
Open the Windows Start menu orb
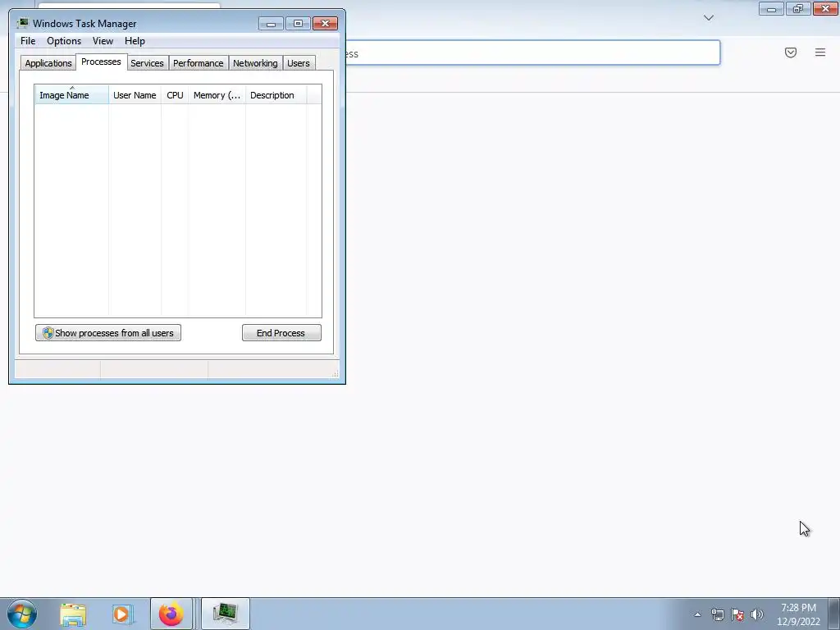tap(22, 614)
